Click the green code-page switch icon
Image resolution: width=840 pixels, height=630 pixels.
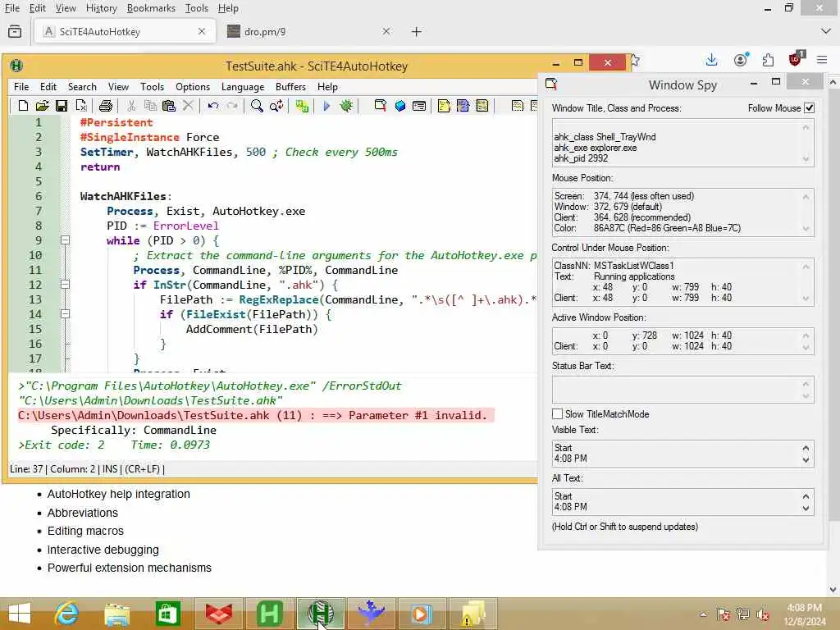pyautogui.click(x=302, y=106)
